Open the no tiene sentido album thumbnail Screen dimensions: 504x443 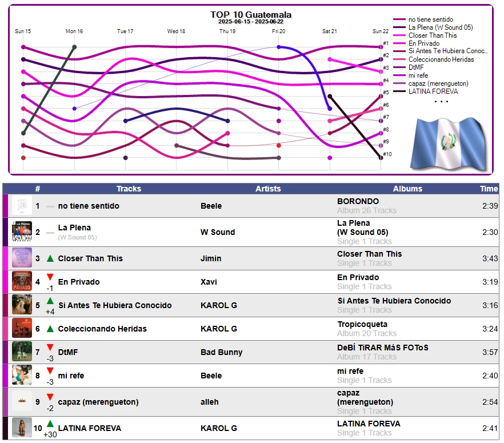22,205
